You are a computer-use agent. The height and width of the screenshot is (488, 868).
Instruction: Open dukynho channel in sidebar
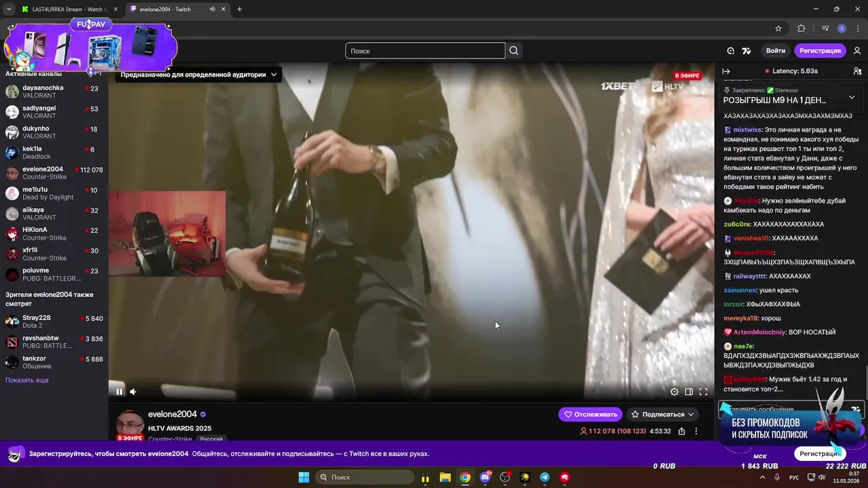54,132
